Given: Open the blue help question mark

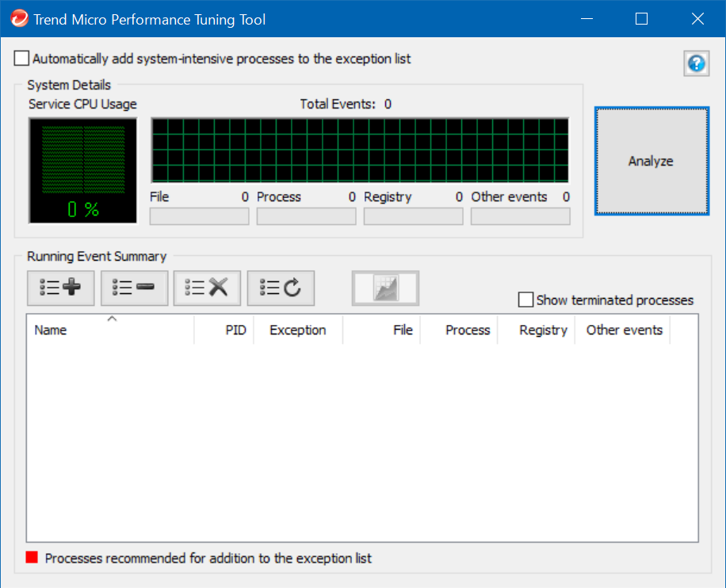Looking at the screenshot, I should tap(697, 63).
